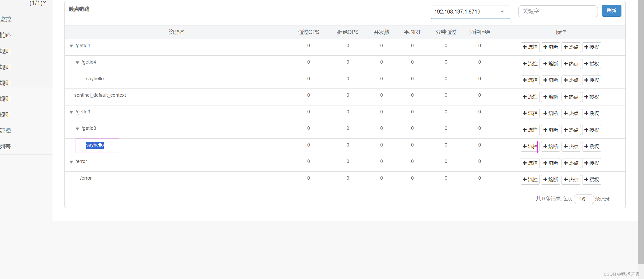Add 熔断 rule for sayhello under /getId4
Screen dimensions: 644x279
[550, 80]
